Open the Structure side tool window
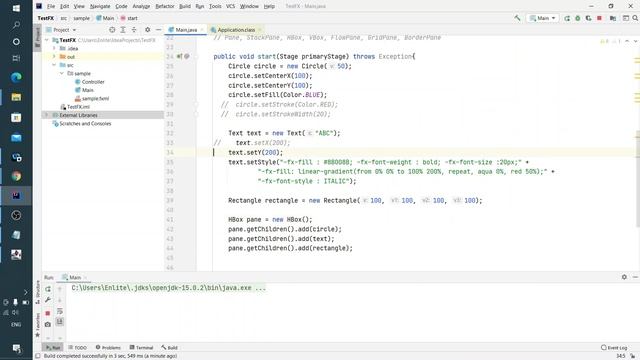The height and width of the screenshot is (360, 640). [38, 292]
